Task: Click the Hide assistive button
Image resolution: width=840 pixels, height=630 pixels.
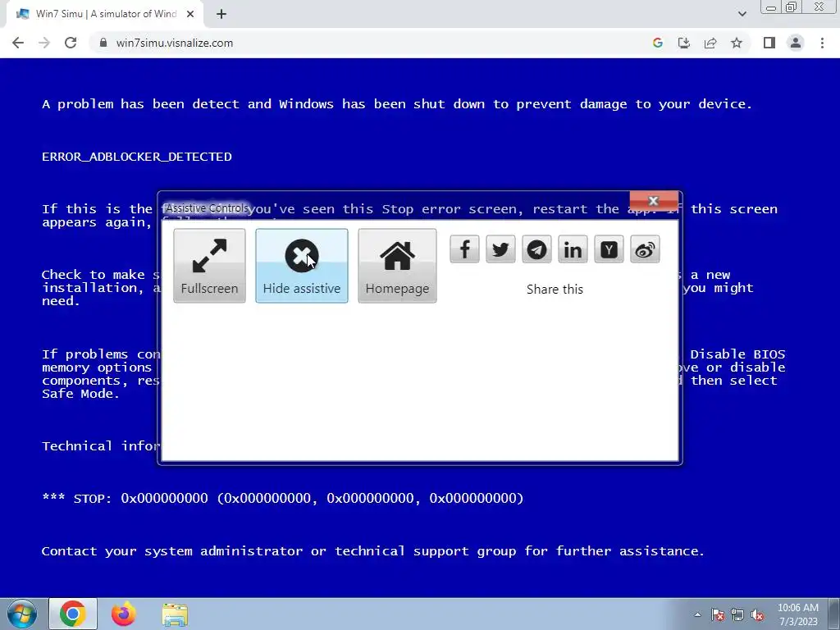Action: (302, 266)
